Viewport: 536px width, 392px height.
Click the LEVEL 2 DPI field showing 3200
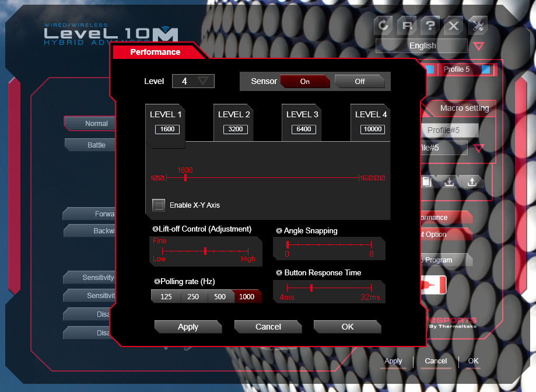tap(236, 129)
